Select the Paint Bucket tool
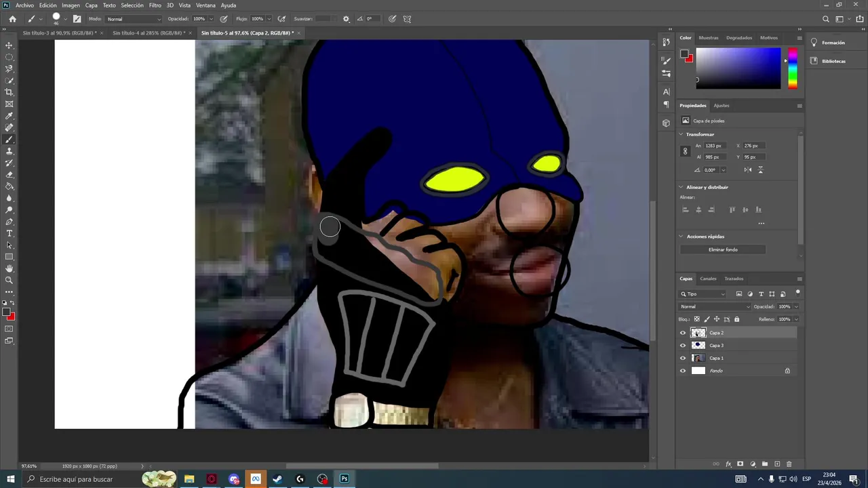868x488 pixels. click(9, 186)
